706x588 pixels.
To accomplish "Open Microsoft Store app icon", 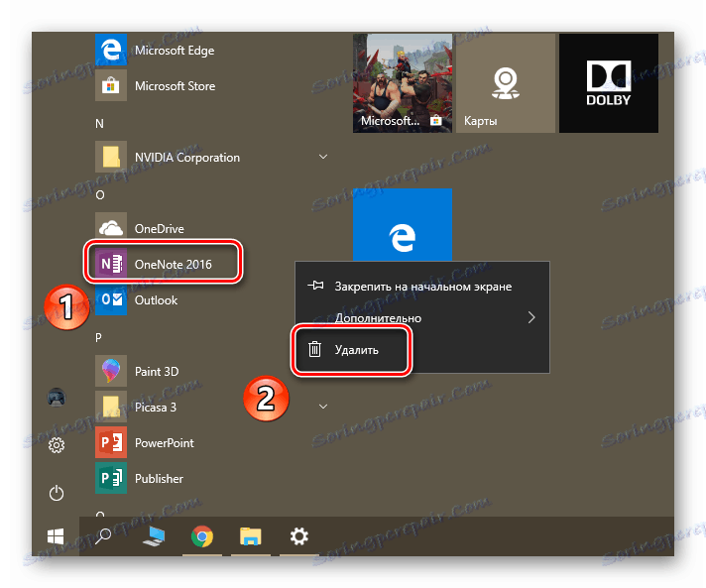I will click(x=111, y=85).
